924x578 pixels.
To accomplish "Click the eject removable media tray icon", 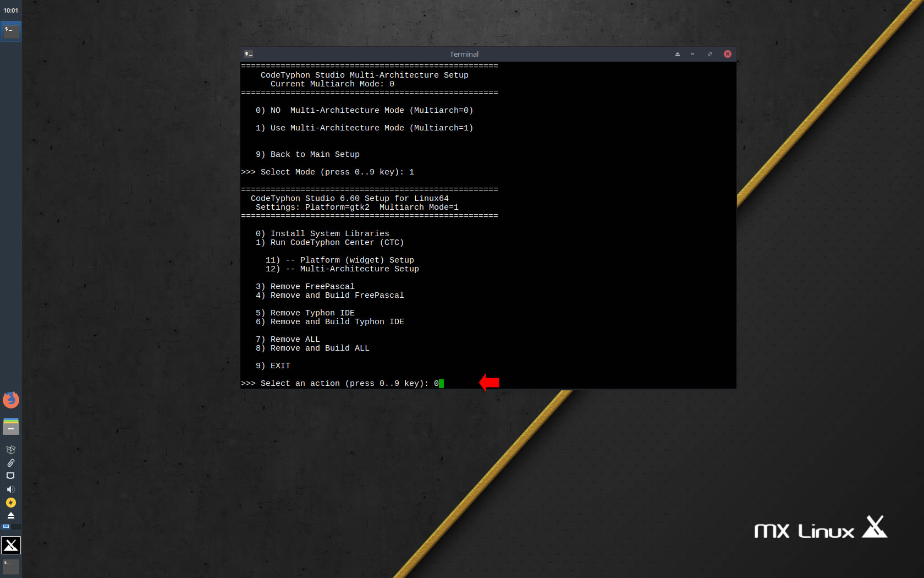I will (10, 515).
